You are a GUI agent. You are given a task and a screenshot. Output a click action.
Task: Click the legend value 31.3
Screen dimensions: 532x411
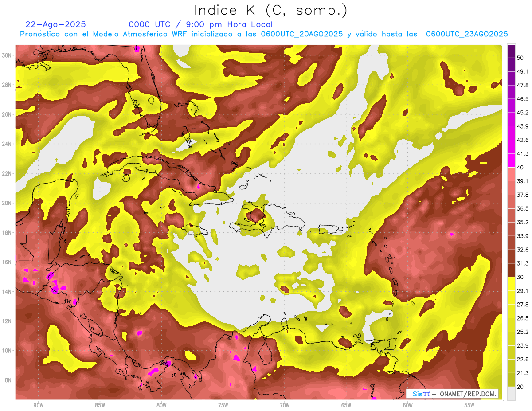(x=523, y=263)
